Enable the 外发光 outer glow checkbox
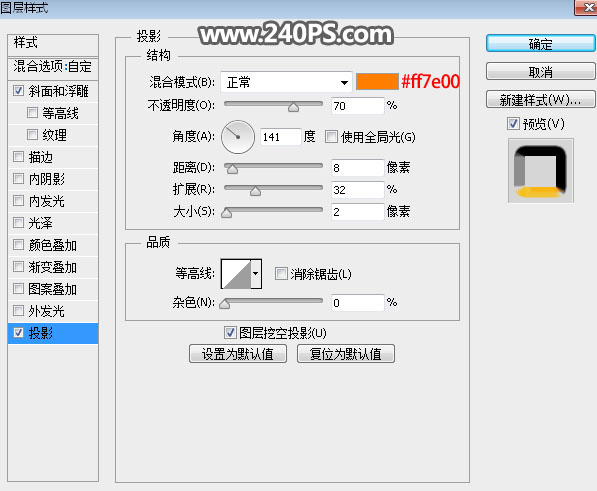The width and height of the screenshot is (597, 491). pos(18,311)
